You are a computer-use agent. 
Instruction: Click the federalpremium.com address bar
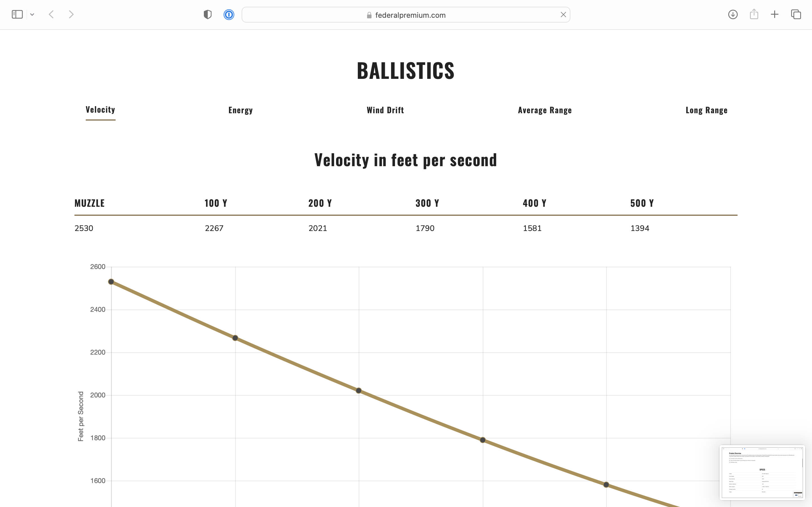(x=406, y=15)
